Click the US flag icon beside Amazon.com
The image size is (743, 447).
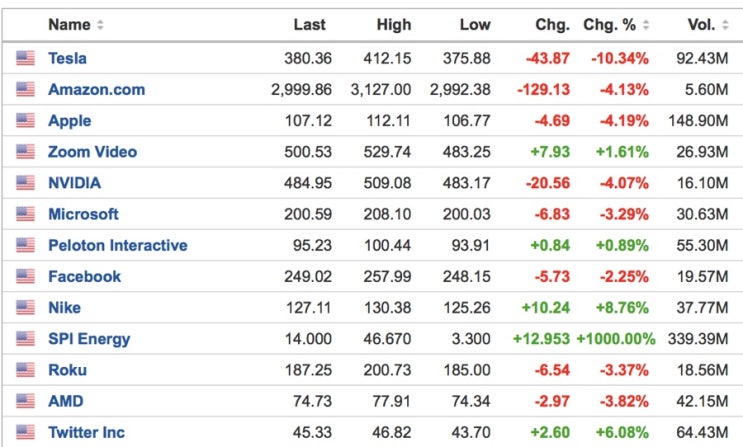pos(25,89)
